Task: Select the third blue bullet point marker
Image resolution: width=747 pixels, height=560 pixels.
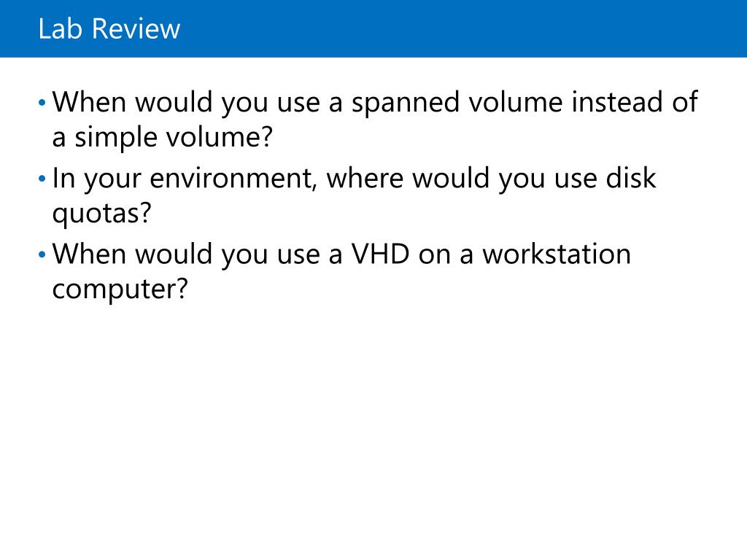Action: pos(42,254)
